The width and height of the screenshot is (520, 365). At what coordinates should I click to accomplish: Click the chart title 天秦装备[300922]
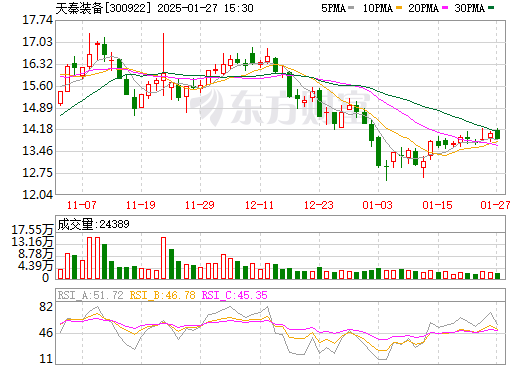click(103, 8)
